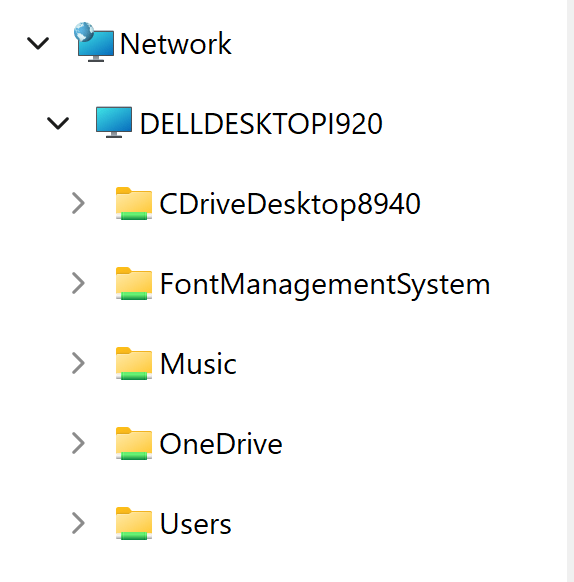The image size is (574, 582).
Task: Select the DELLDESKTOPI920 computer label
Action: point(261,124)
